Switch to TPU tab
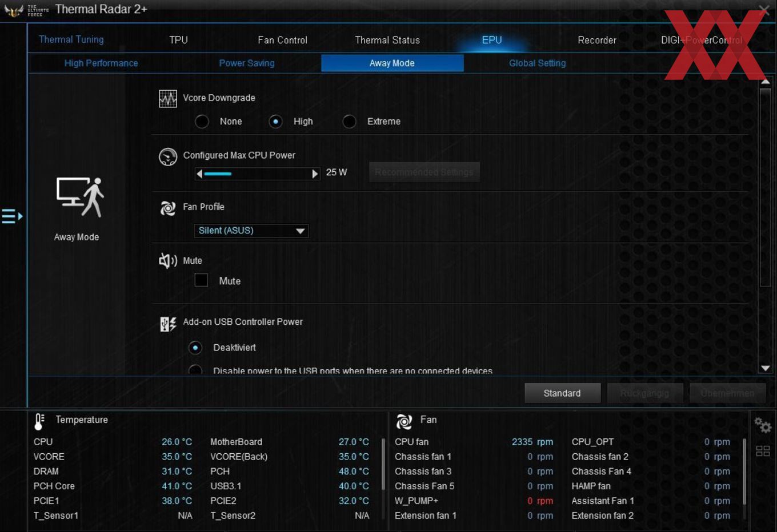 (x=179, y=40)
